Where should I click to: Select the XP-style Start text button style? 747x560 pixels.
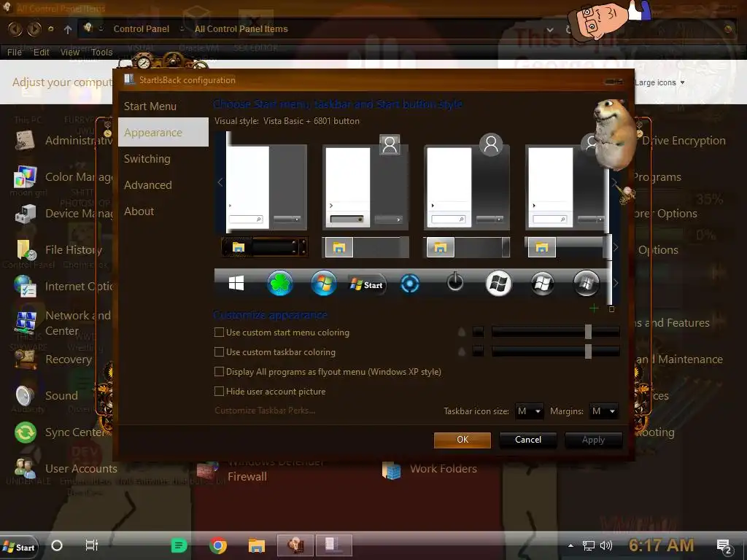367,285
